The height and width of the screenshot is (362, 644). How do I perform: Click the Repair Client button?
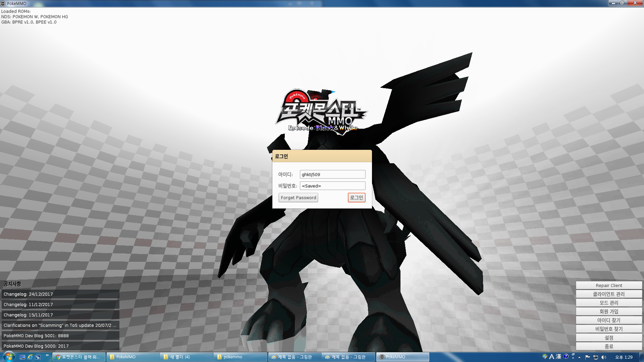pyautogui.click(x=608, y=285)
